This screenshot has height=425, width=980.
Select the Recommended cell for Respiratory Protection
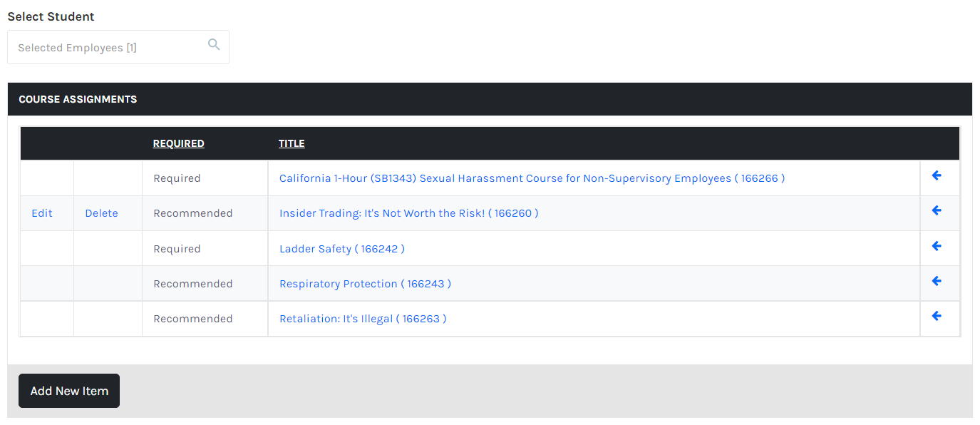[x=205, y=284]
